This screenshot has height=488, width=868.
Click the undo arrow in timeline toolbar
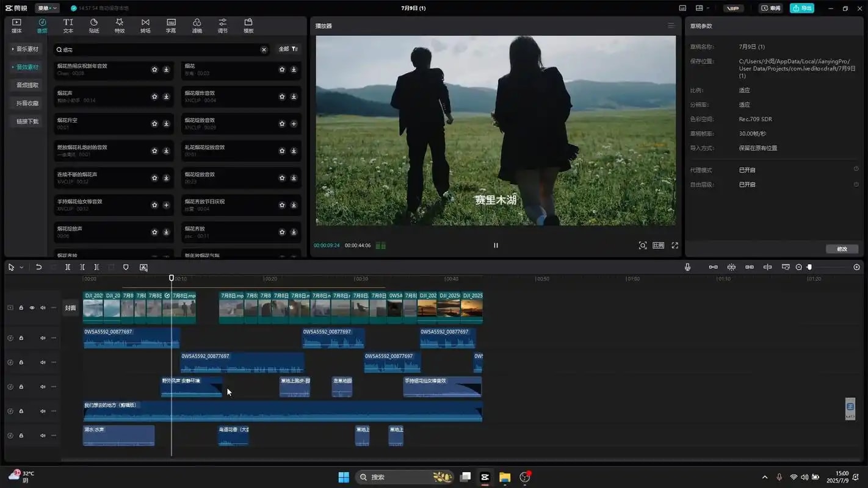(x=38, y=267)
